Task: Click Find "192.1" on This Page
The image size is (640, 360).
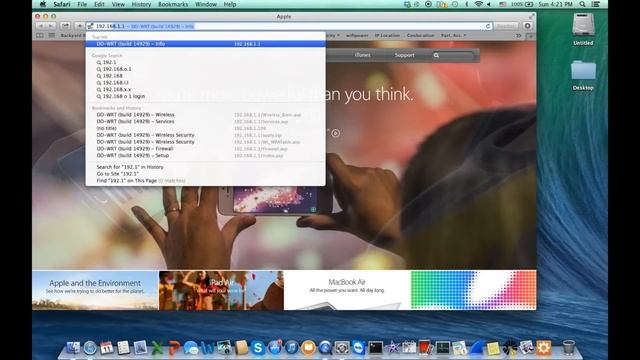Action: (x=205, y=180)
